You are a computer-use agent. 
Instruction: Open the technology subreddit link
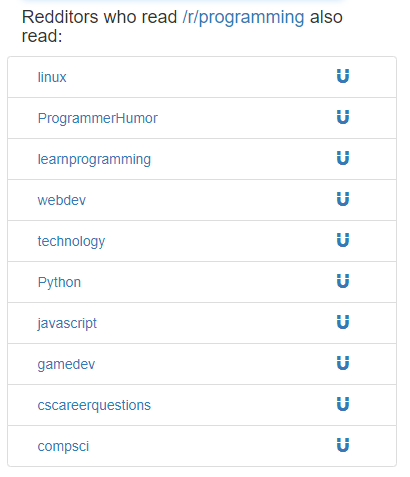71,241
